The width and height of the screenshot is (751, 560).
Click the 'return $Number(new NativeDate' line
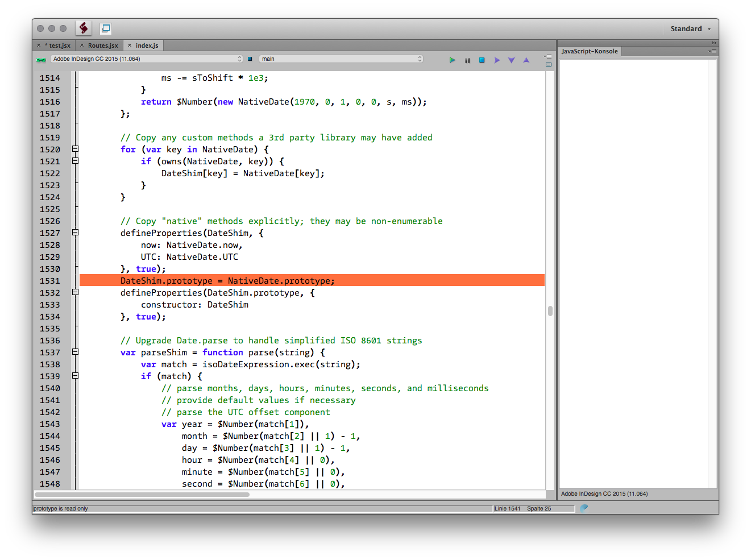284,102
